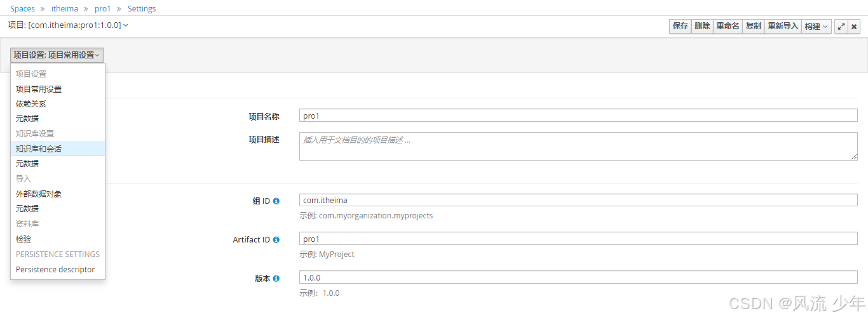Choose 元数据 under 项目设置
This screenshot has width=868, height=318.
[58, 119]
